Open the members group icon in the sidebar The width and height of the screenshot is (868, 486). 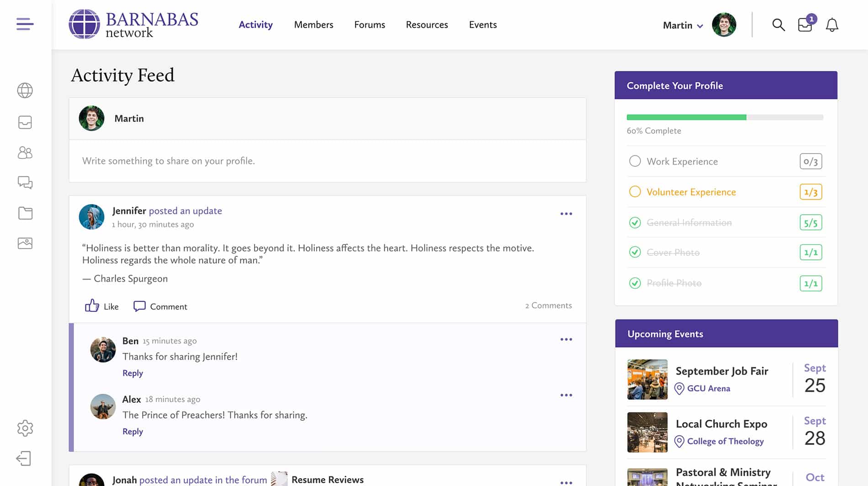(x=25, y=153)
